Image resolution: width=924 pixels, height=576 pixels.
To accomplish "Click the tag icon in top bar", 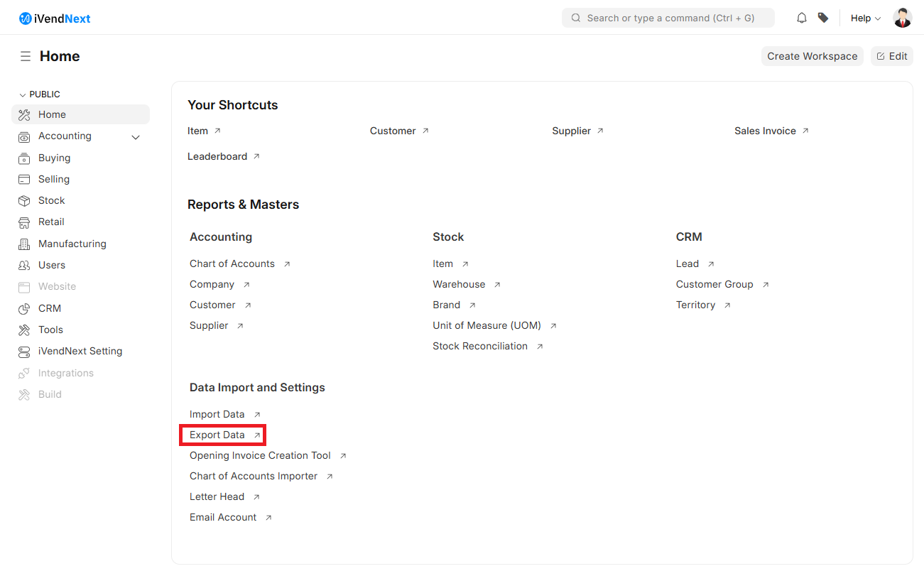I will pos(823,18).
